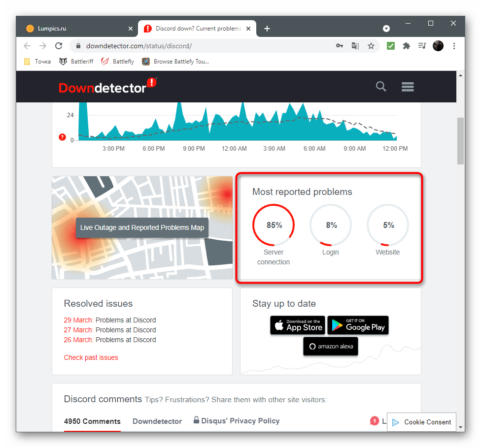
Task: Click the page scrollbar thumb
Action: click(460, 141)
